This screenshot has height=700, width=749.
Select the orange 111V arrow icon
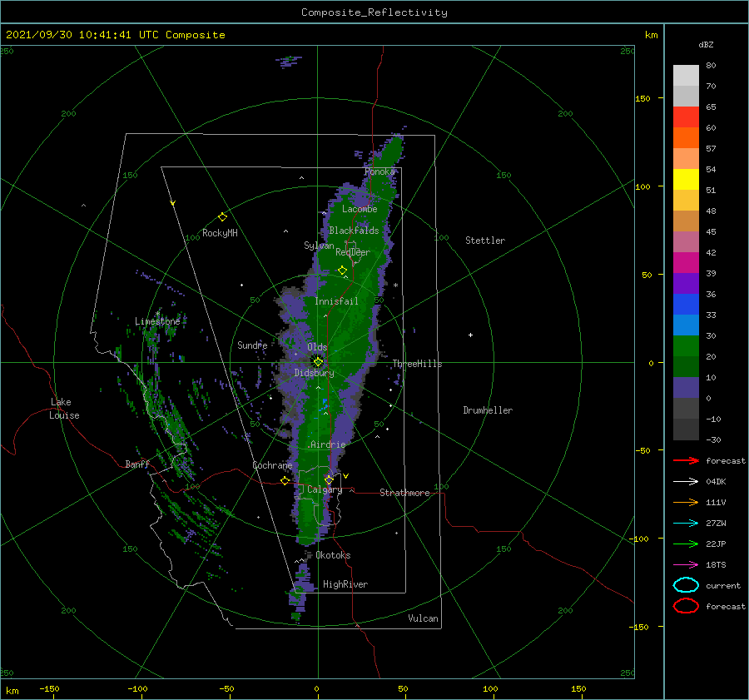(x=686, y=502)
